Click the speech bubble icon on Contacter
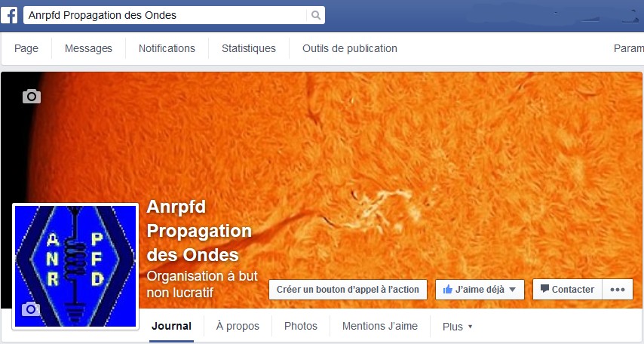This screenshot has width=644, height=344. click(x=544, y=288)
